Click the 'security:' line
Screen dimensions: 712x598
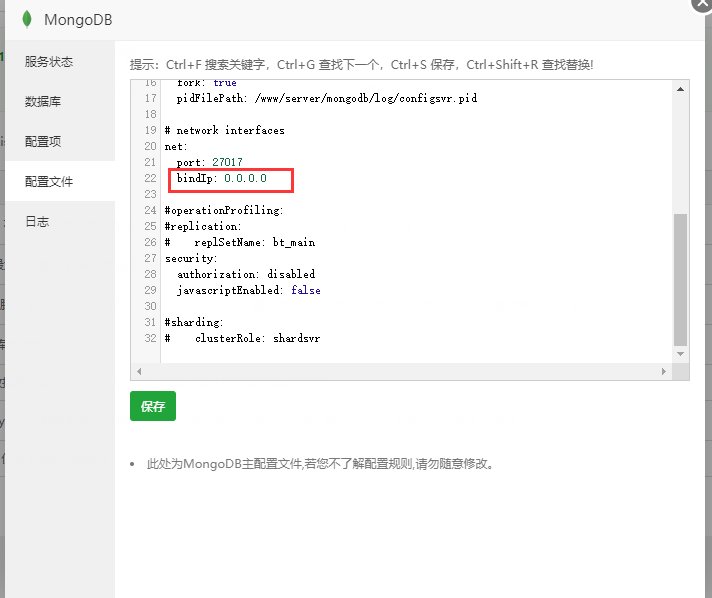191,258
